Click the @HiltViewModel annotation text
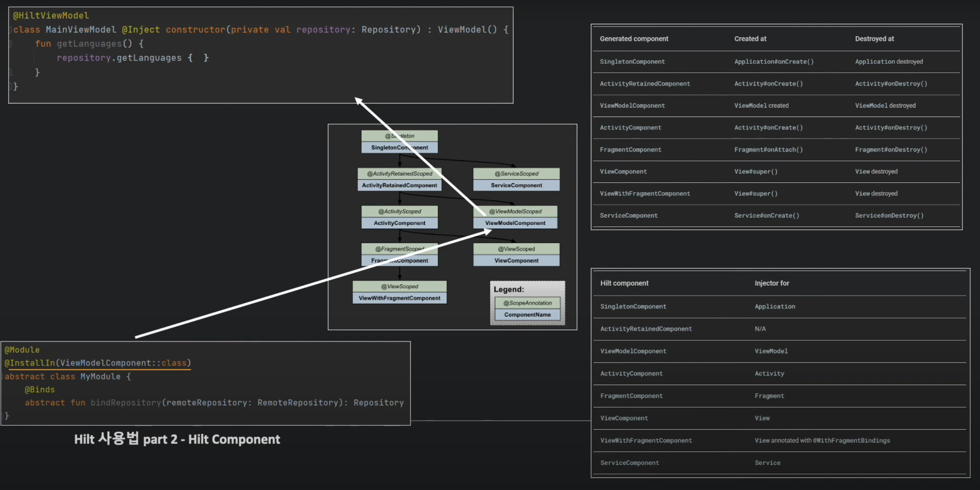Image resolution: width=980 pixels, height=490 pixels. pos(51,16)
